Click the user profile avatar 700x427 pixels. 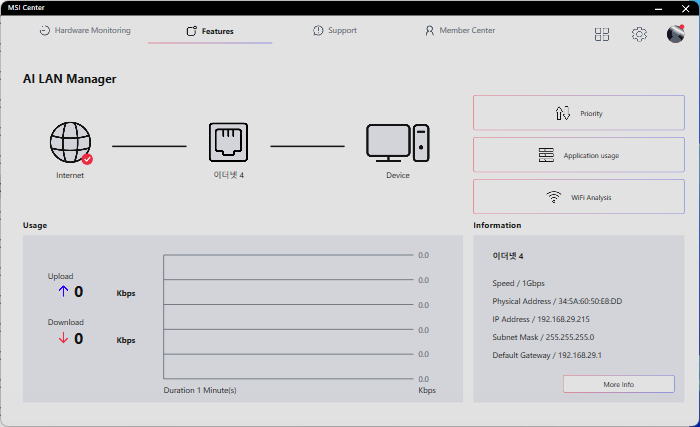click(x=675, y=34)
